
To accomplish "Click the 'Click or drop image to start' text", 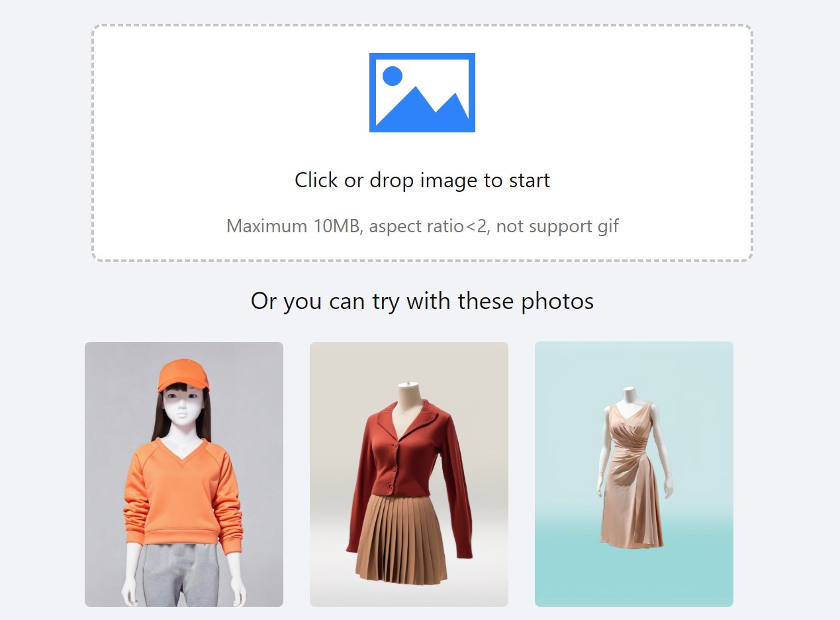I will (422, 180).
